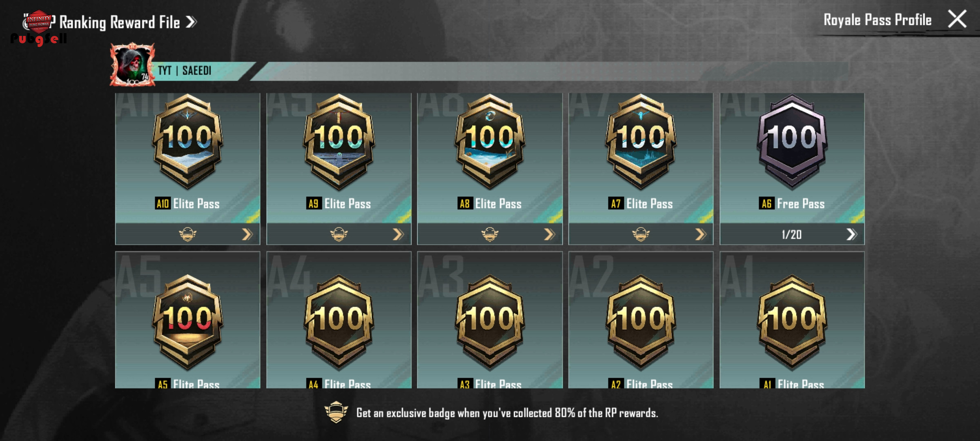Click the A8 Elite Pass level badge
Image resolution: width=980 pixels, height=441 pixels.
click(x=490, y=142)
